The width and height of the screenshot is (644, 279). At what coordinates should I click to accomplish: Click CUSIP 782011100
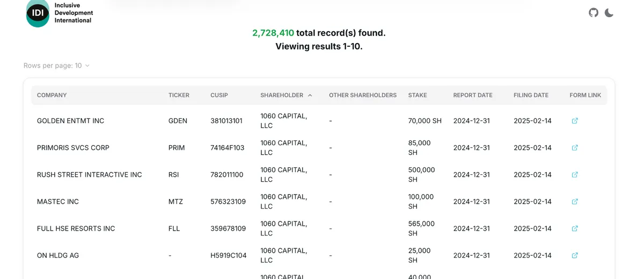pyautogui.click(x=227, y=175)
